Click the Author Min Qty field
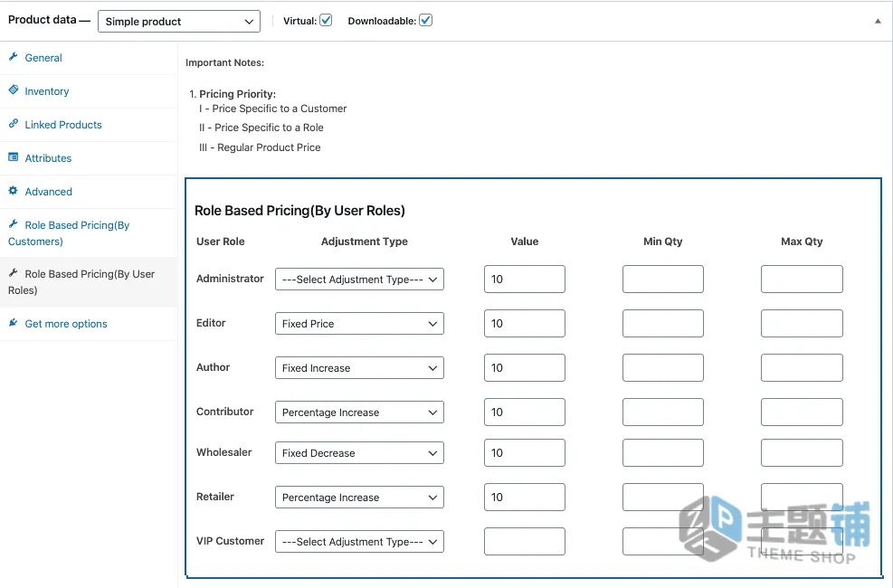 tap(663, 367)
